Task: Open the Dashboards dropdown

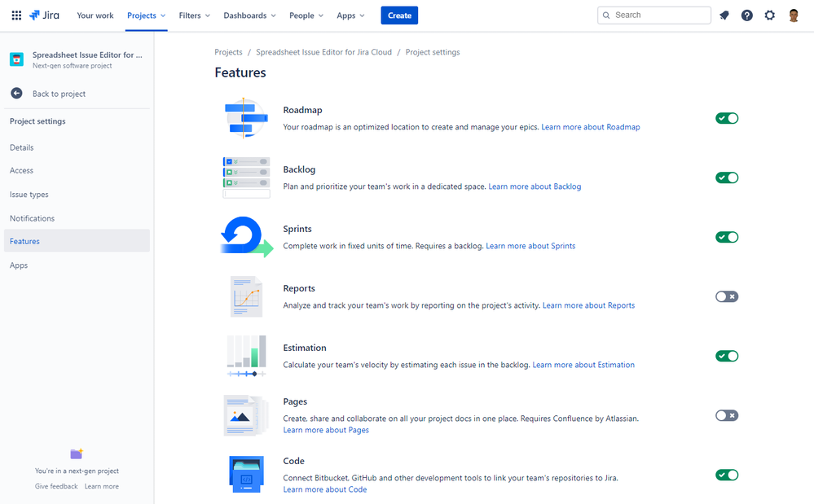Action: pyautogui.click(x=249, y=15)
